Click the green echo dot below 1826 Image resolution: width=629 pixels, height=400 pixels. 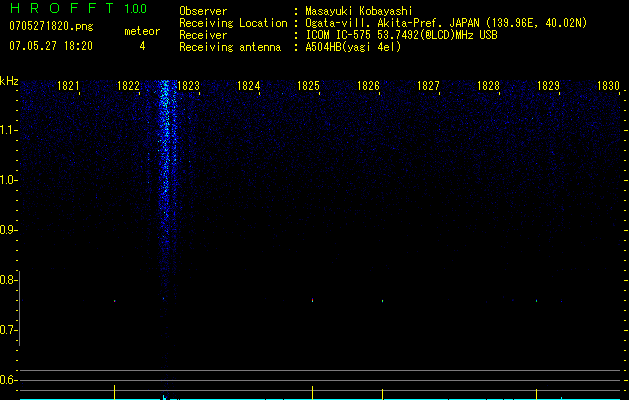coord(382,301)
